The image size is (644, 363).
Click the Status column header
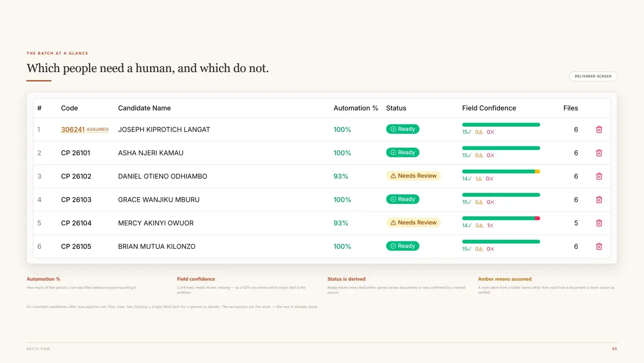[x=396, y=108]
